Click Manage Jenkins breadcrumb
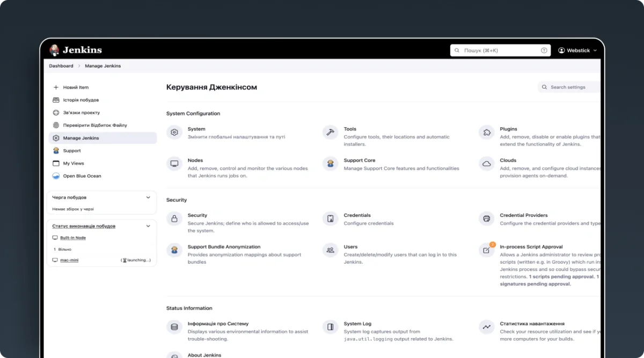644x358 pixels. pos(103,66)
